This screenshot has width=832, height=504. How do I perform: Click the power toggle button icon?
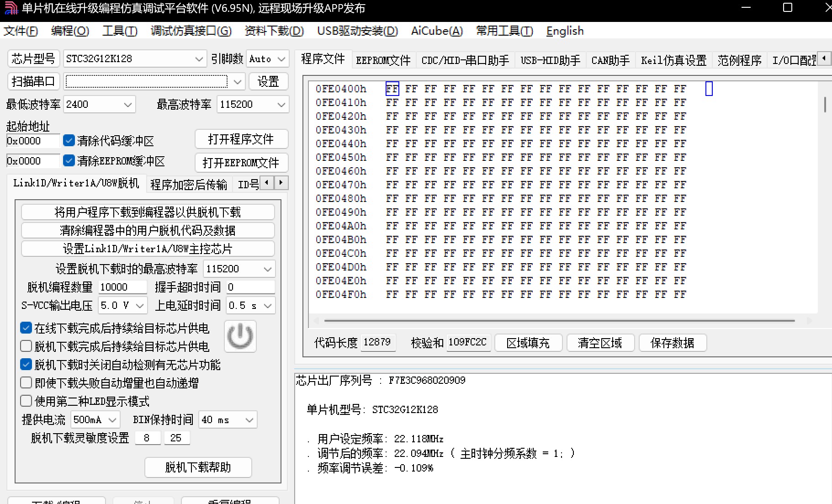(240, 337)
